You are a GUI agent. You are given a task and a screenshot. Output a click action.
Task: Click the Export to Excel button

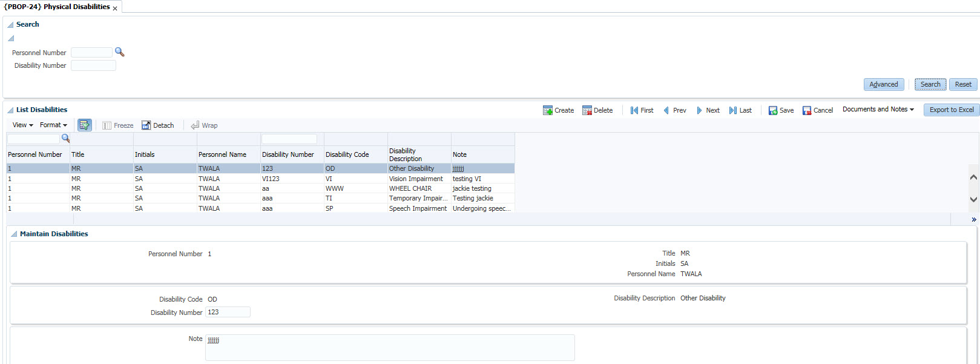(x=951, y=110)
